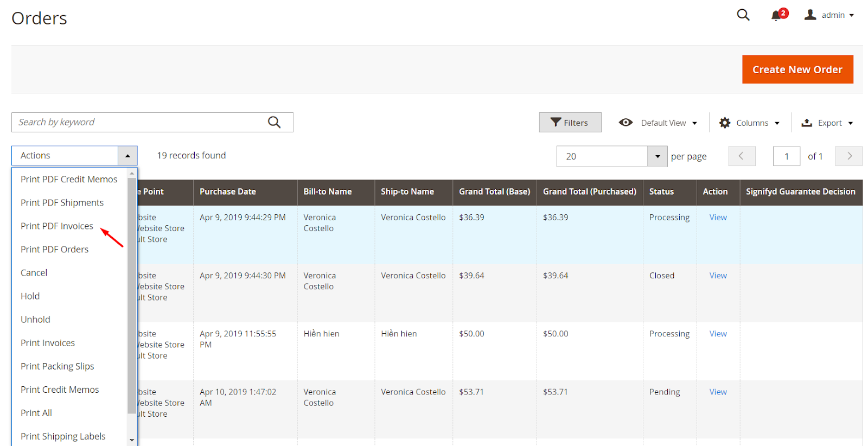Viewport: 868px width, 446px height.
Task: Open Default View eye dropdown
Action: [626, 123]
